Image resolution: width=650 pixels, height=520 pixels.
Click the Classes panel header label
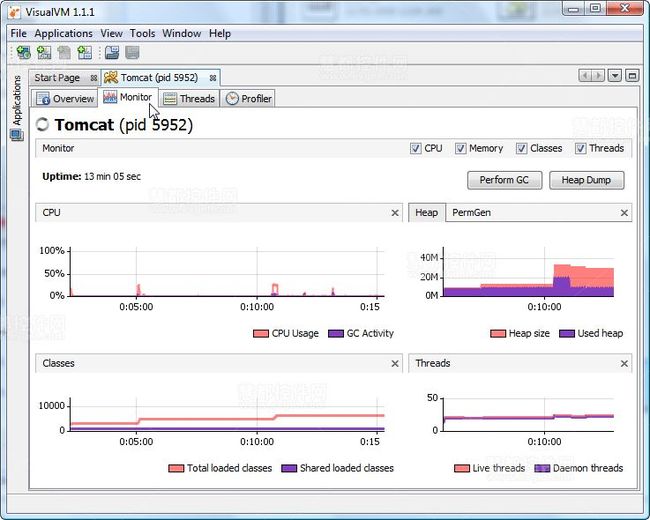point(58,364)
